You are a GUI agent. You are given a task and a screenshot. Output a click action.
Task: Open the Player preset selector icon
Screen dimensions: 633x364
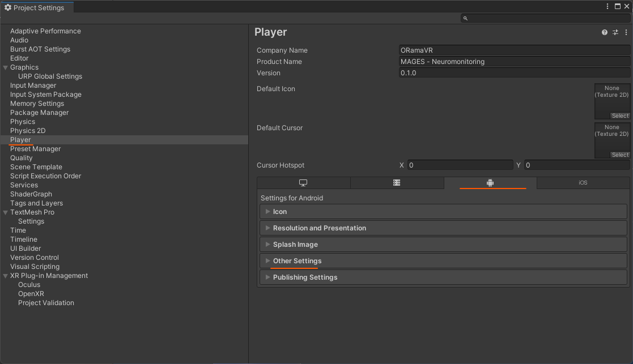(x=615, y=32)
